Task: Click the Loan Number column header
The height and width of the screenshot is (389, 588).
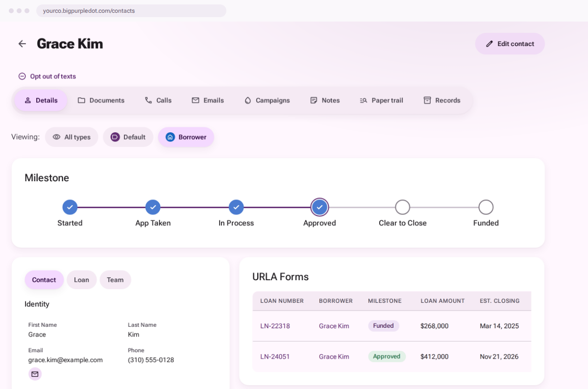Action: tap(282, 301)
